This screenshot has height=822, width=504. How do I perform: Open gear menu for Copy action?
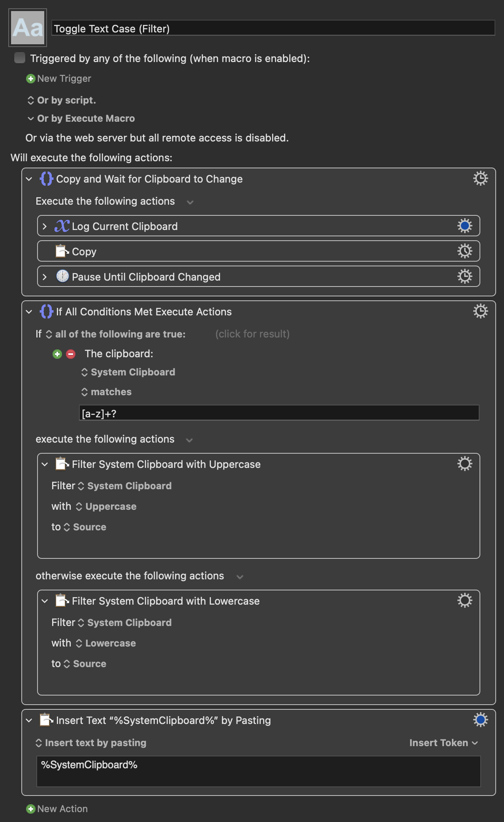pyautogui.click(x=465, y=251)
